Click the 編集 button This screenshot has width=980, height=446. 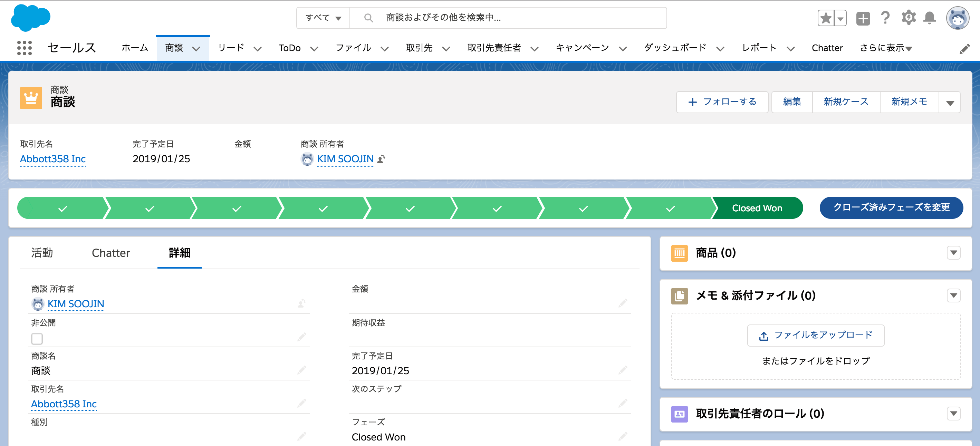tap(792, 102)
